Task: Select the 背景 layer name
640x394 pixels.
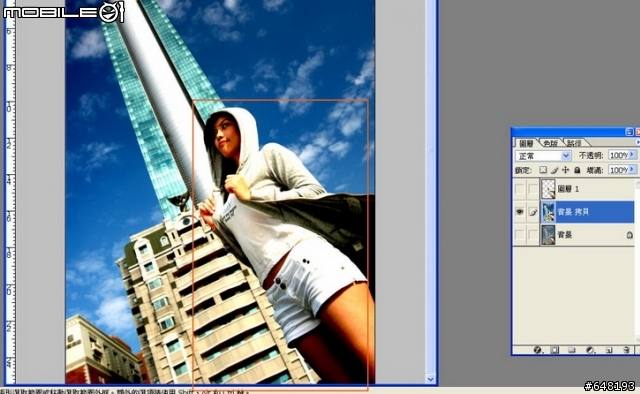Action: pyautogui.click(x=564, y=235)
